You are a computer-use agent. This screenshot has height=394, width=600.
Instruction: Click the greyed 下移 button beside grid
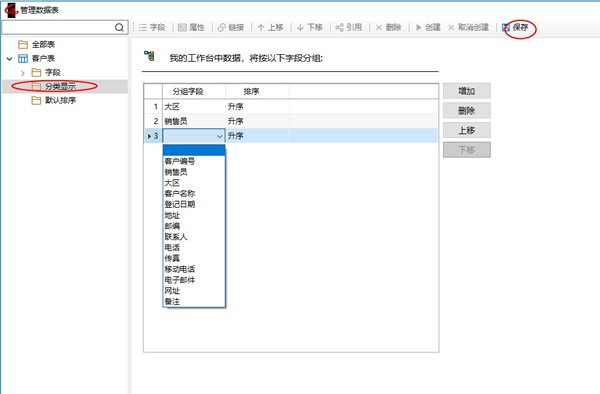467,150
